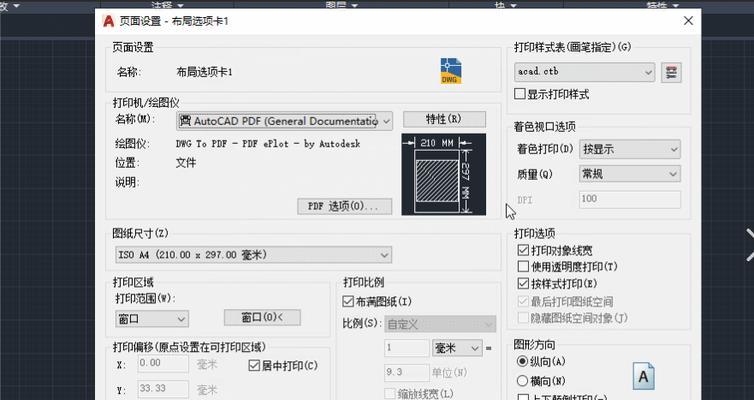Image resolution: width=754 pixels, height=400 pixels.
Task: Open the printer name dropdown AutoCAD PDF
Action: (285, 121)
